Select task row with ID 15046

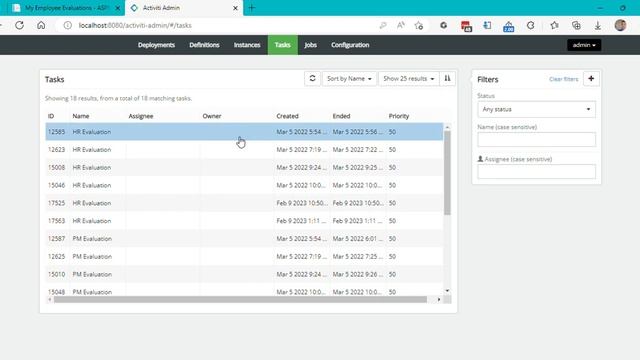click(x=244, y=185)
